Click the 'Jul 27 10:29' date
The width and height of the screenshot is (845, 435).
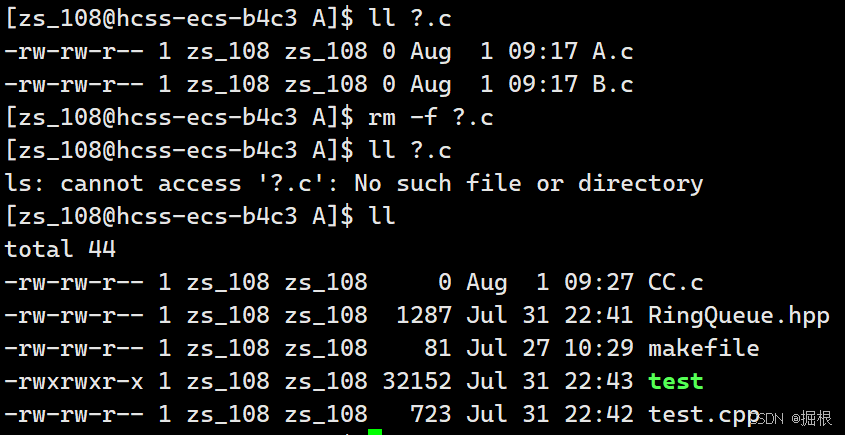point(550,348)
